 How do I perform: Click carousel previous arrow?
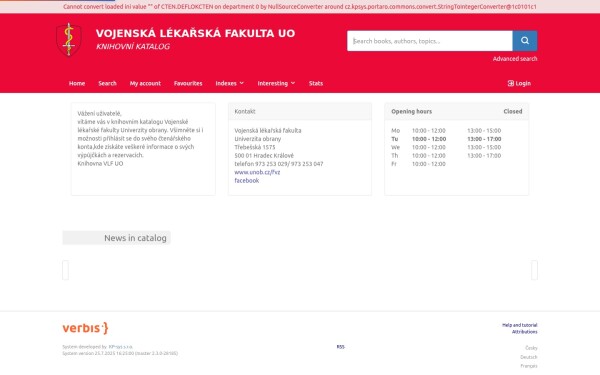[65, 270]
